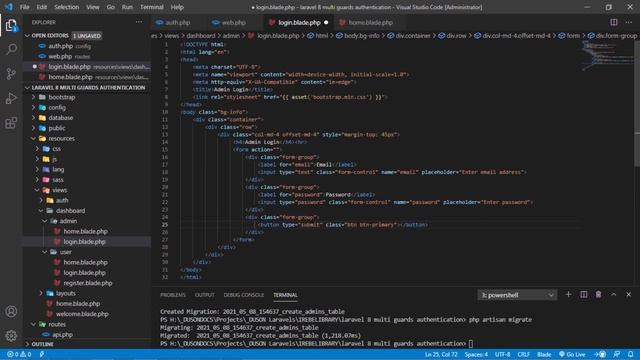
Task: Expand the bootstrap folder
Action: 87,97
